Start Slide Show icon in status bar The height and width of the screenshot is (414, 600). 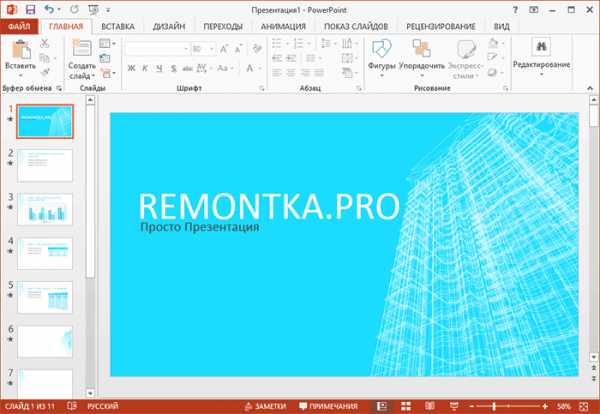(454, 406)
